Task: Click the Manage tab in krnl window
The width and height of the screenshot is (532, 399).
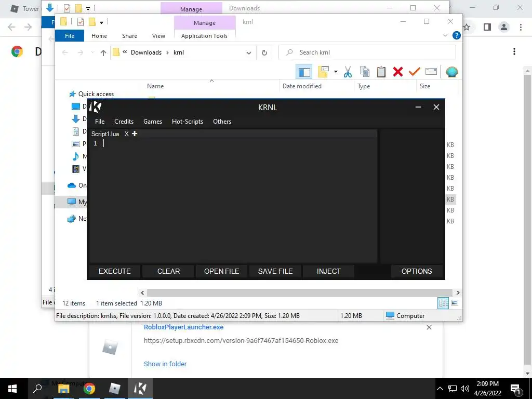Action: 205,23
